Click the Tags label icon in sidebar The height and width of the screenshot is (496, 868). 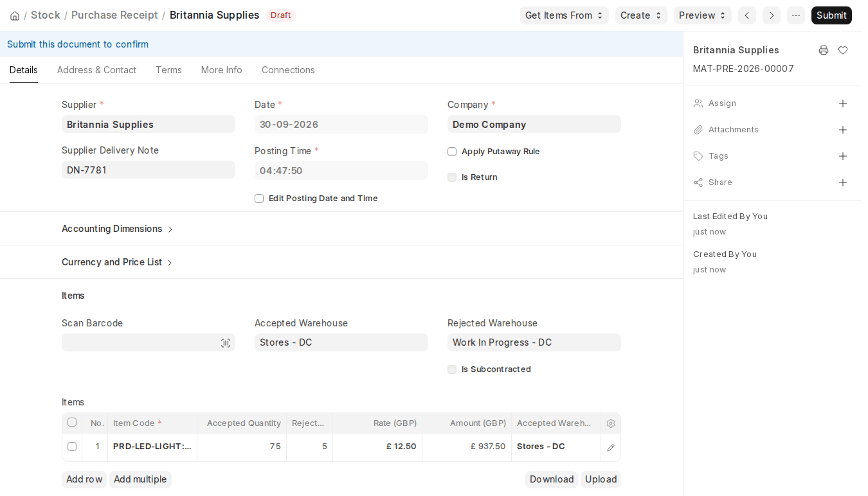click(x=698, y=156)
